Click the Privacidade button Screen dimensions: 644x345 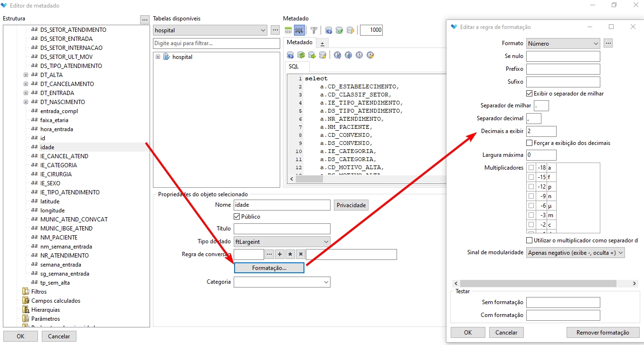351,205
